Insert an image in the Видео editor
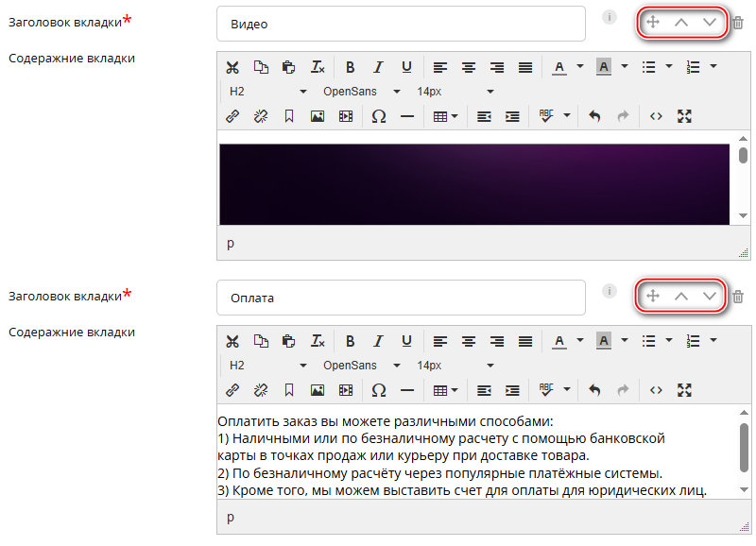This screenshot has height=546, width=756. 318,116
